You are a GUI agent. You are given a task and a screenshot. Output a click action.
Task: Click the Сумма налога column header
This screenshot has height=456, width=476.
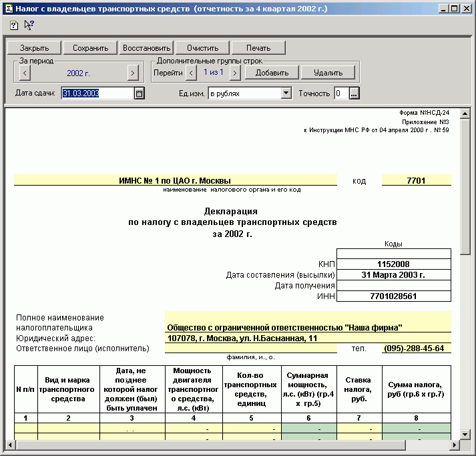tap(416, 389)
